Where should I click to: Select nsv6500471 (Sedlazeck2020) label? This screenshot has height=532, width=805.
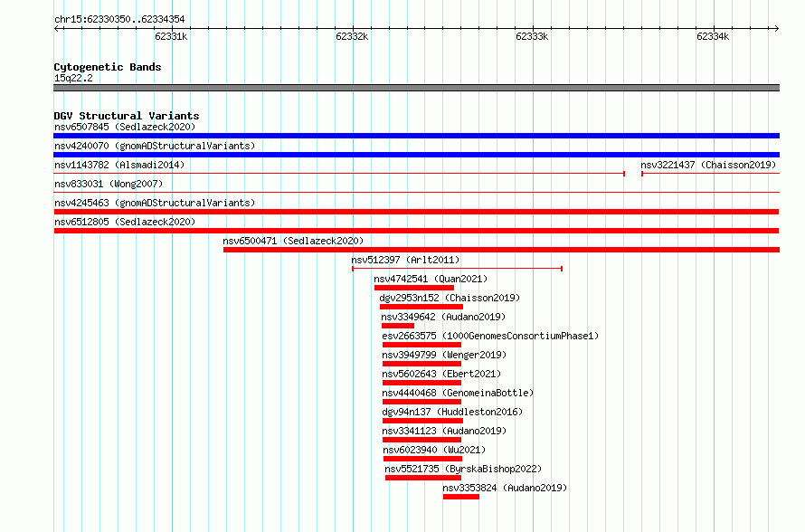click(x=293, y=241)
